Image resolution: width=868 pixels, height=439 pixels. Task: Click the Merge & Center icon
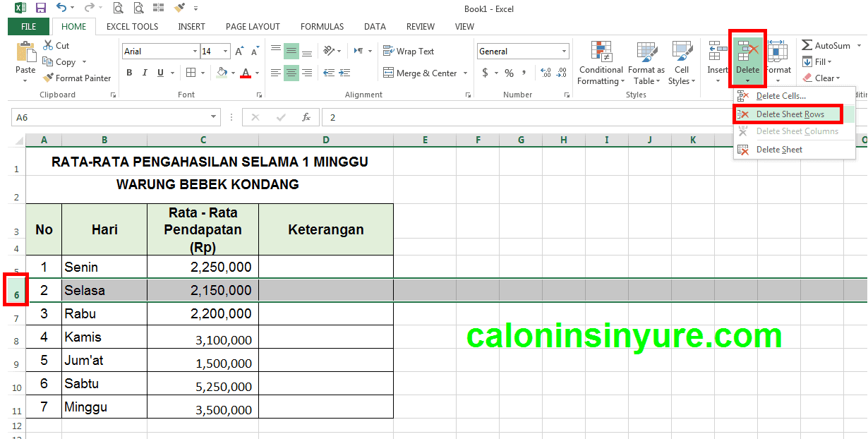389,73
